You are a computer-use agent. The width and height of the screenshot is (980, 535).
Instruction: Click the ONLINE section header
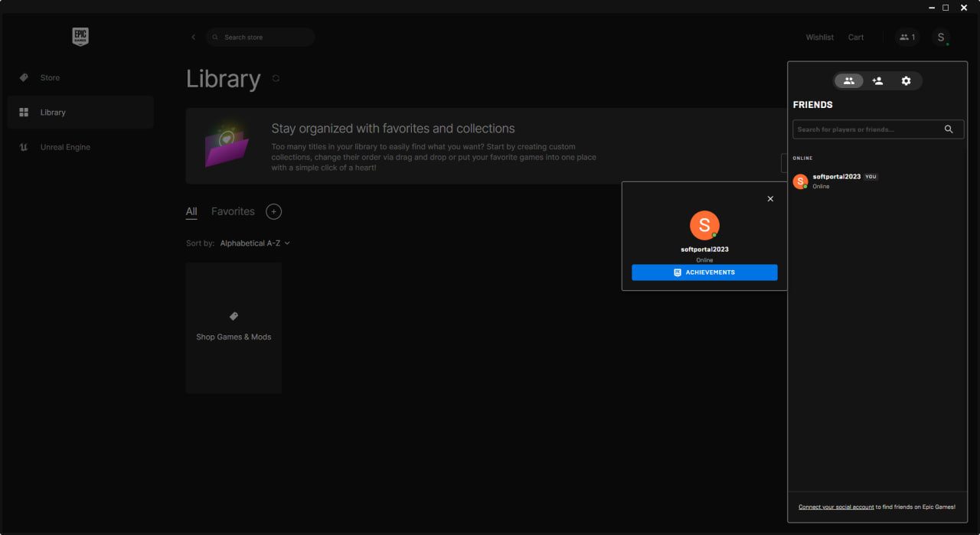(802, 158)
